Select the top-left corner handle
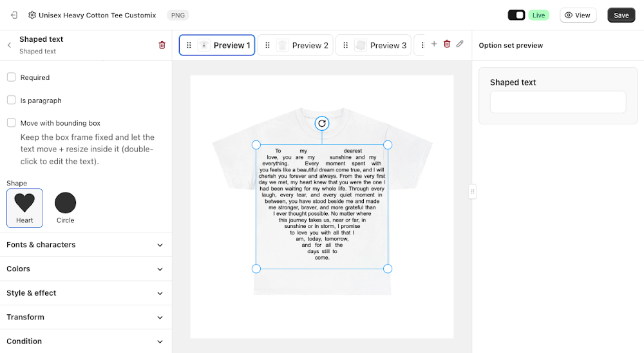Image resolution: width=644 pixels, height=353 pixels. (x=256, y=145)
